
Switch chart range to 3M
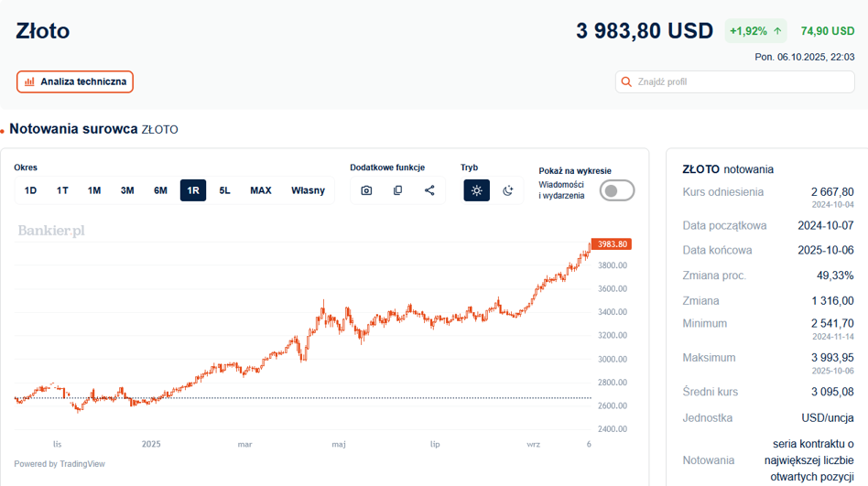(x=127, y=190)
